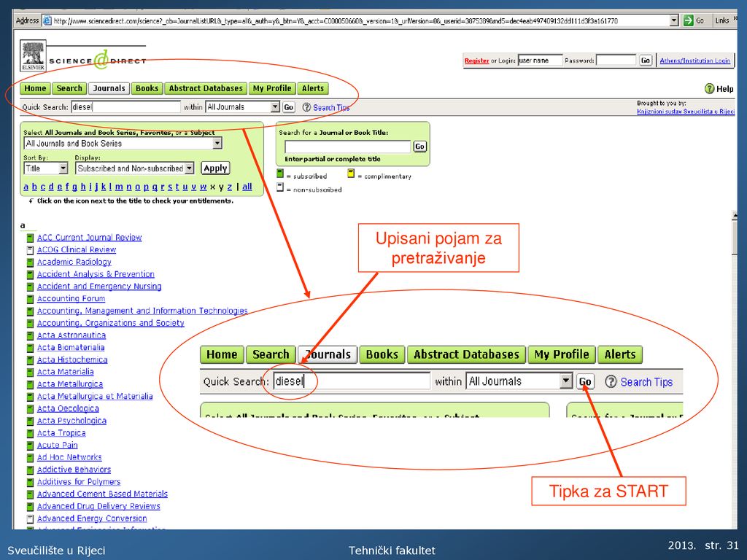This screenshot has width=747, height=560.
Task: Click the green icon next to Accident Analysis & Prevention
Action: [29, 274]
